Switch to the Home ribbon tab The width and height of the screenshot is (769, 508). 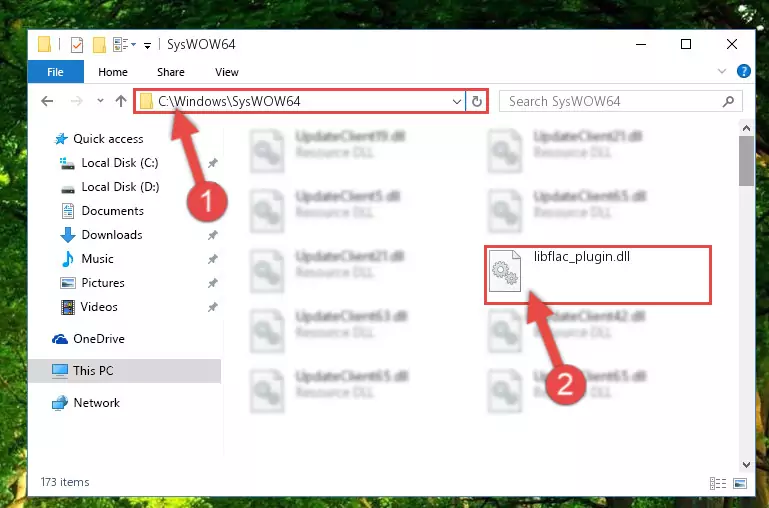click(x=113, y=72)
